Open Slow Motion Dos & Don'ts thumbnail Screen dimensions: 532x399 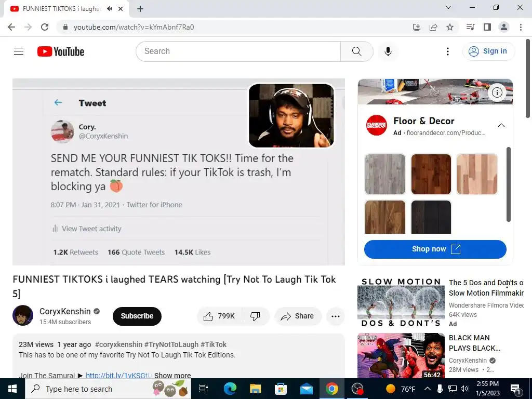pos(401,302)
